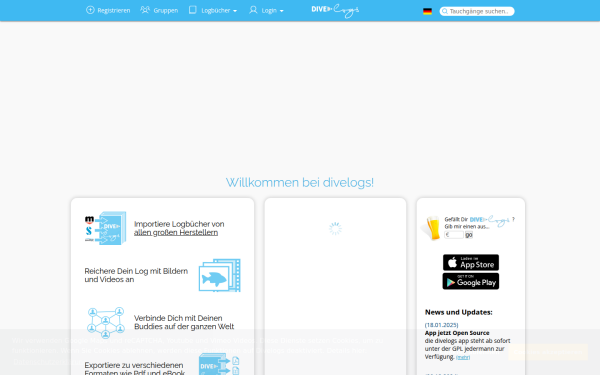The width and height of the screenshot is (600, 375).
Task: Click the Login user icon
Action: 253,10
